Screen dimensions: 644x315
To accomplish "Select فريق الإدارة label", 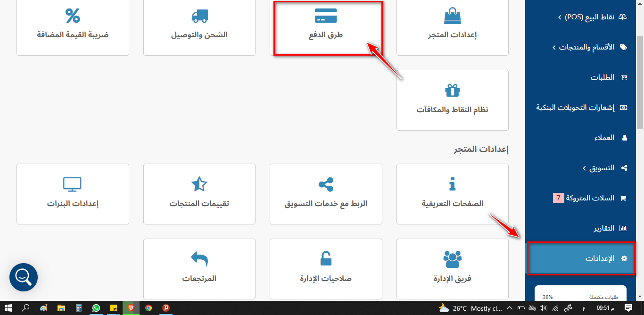I will (453, 278).
